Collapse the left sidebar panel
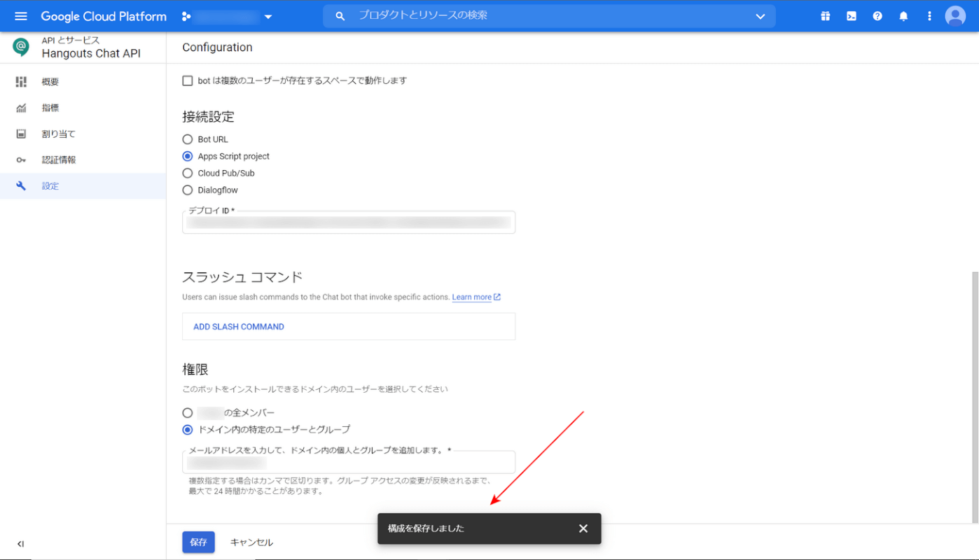This screenshot has height=560, width=979. coord(20,544)
